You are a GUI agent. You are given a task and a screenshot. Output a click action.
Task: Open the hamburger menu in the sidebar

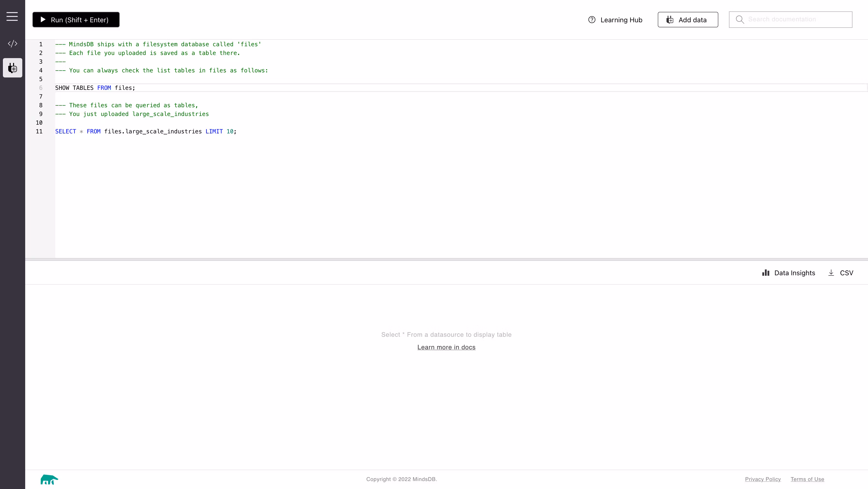pos(12,16)
